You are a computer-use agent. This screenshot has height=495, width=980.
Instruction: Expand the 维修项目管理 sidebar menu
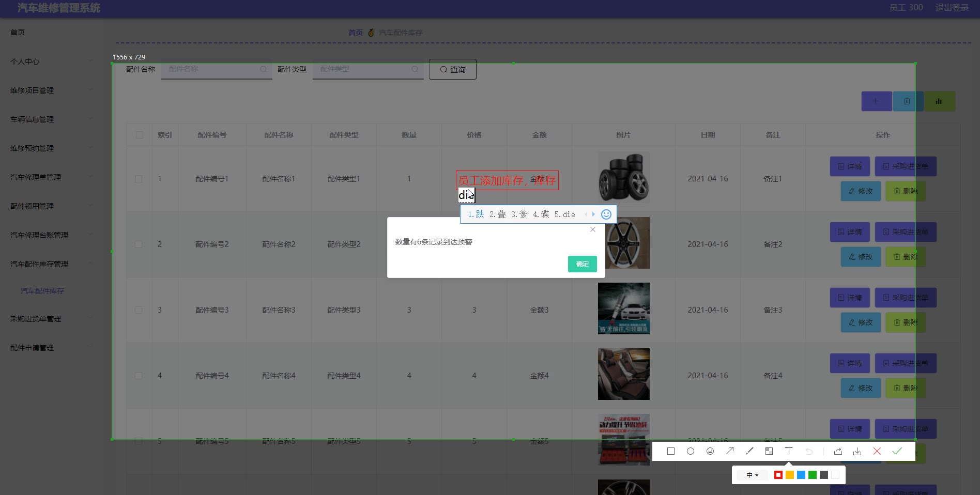(52, 90)
